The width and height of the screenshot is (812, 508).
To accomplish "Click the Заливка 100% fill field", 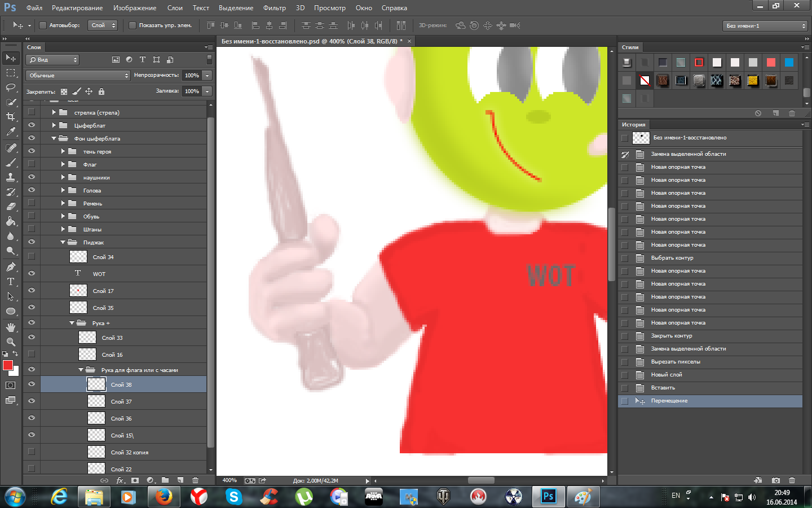I will point(192,91).
